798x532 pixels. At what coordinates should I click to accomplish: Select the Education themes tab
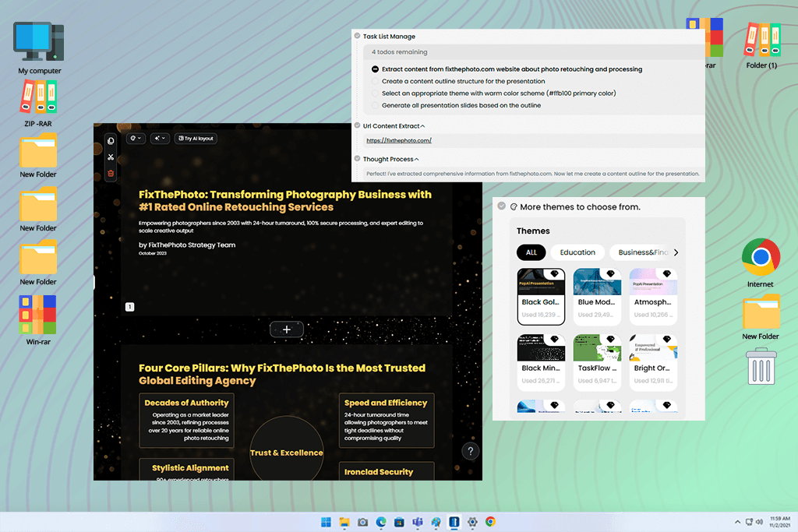577,252
